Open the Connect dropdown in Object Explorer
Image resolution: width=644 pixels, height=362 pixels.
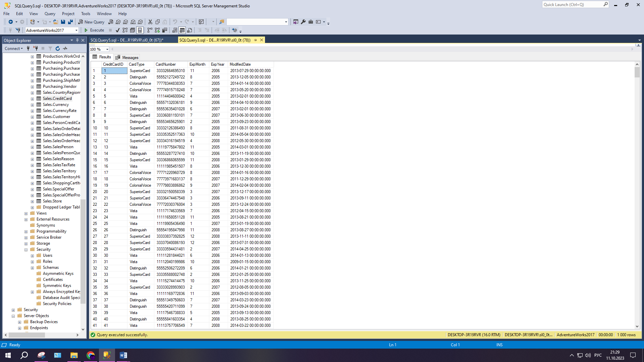(14, 49)
